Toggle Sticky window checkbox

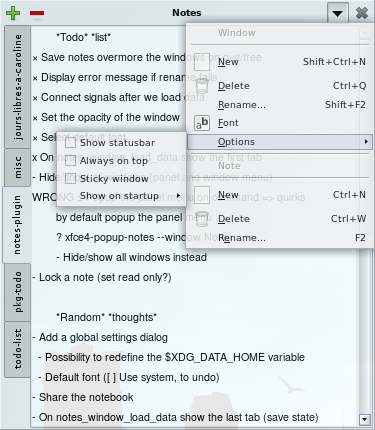[70, 179]
